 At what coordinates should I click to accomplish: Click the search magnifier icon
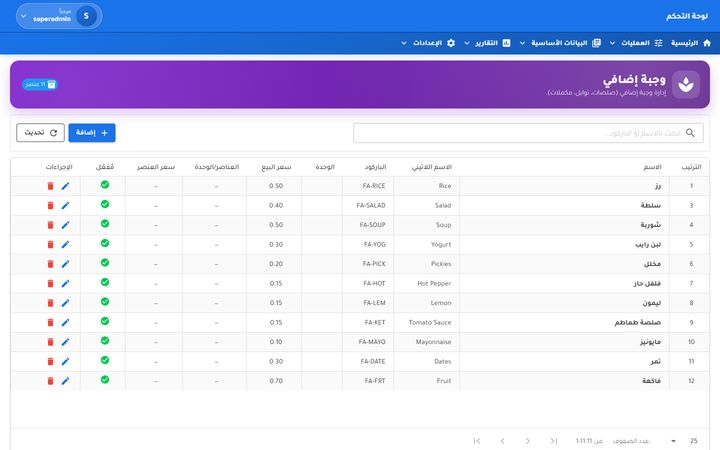(690, 133)
